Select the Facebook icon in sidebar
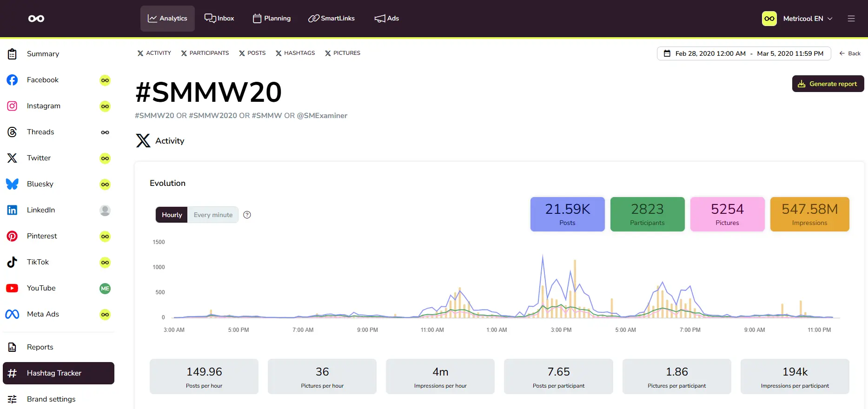The width and height of the screenshot is (868, 409). click(x=13, y=80)
